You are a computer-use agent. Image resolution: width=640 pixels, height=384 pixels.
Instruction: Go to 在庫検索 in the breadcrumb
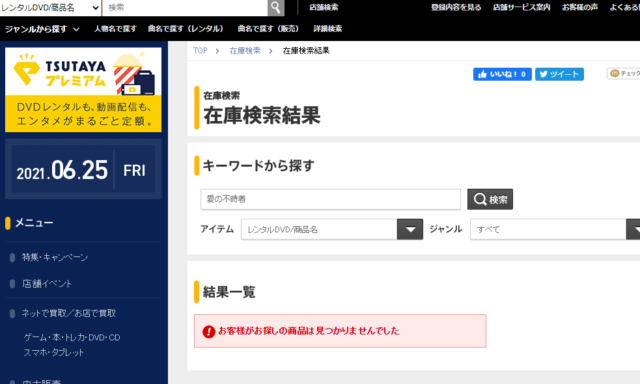pos(245,51)
